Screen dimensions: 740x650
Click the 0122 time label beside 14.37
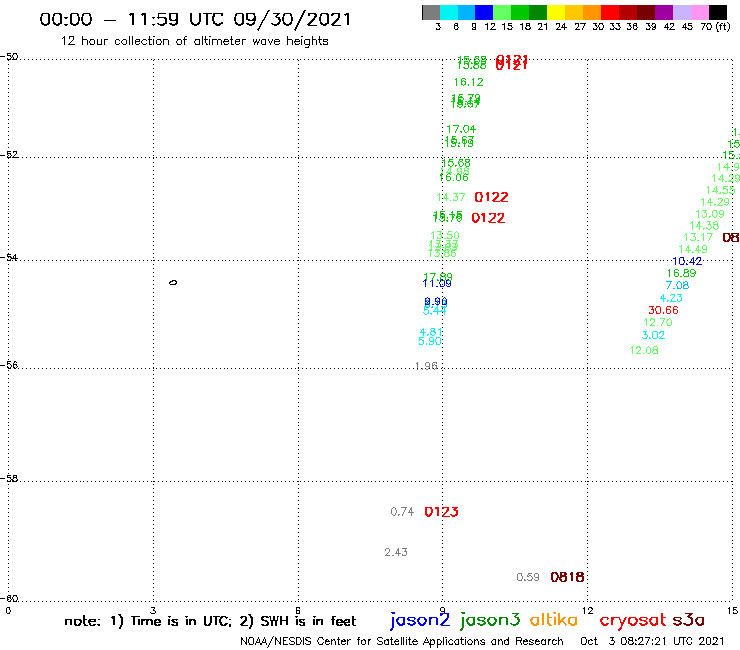click(491, 197)
